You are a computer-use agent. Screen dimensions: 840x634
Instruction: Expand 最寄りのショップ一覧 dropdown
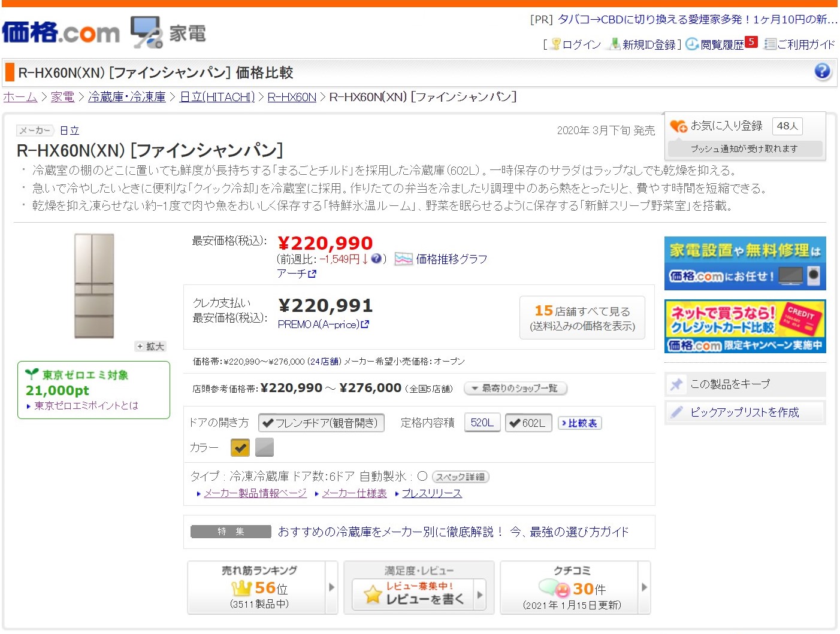pos(516,389)
